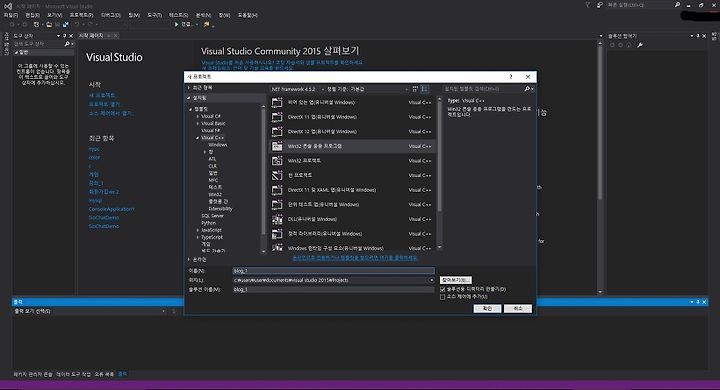Open ConsoleApplication1 from recent projects list

point(111,209)
